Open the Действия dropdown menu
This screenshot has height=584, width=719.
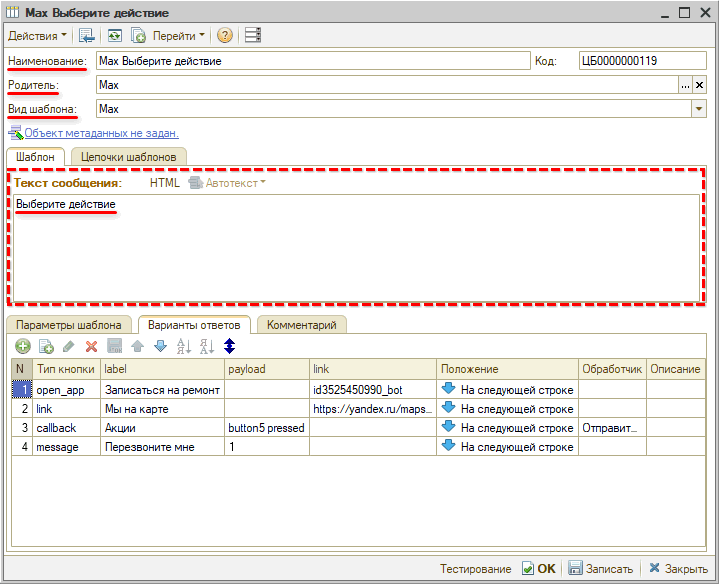pos(37,35)
